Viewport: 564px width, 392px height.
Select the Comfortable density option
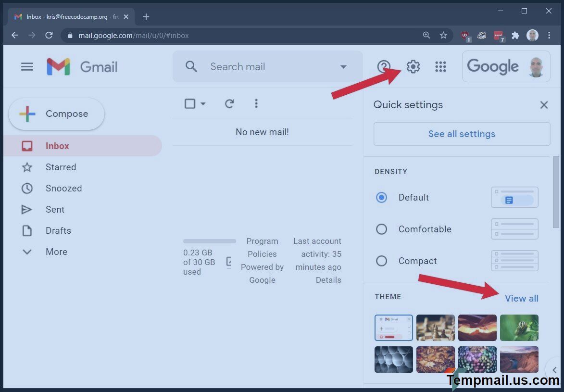(x=381, y=229)
